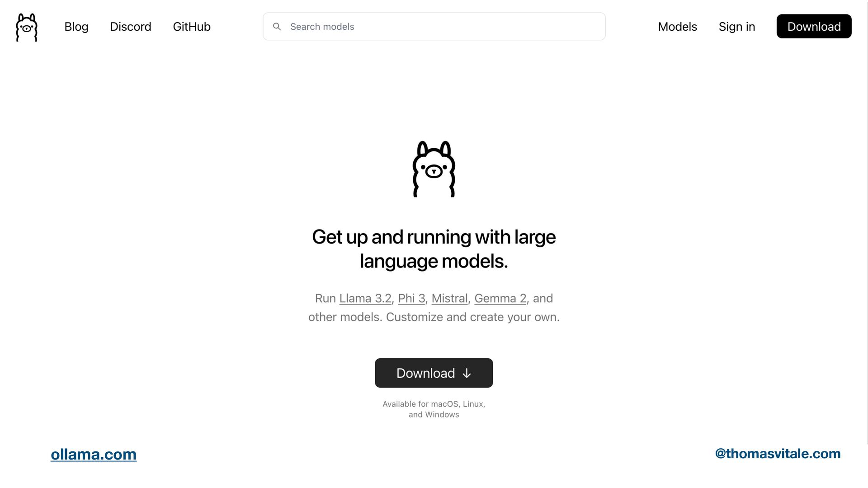
Task: Visit the Gemma 2 model link
Action: [500, 298]
